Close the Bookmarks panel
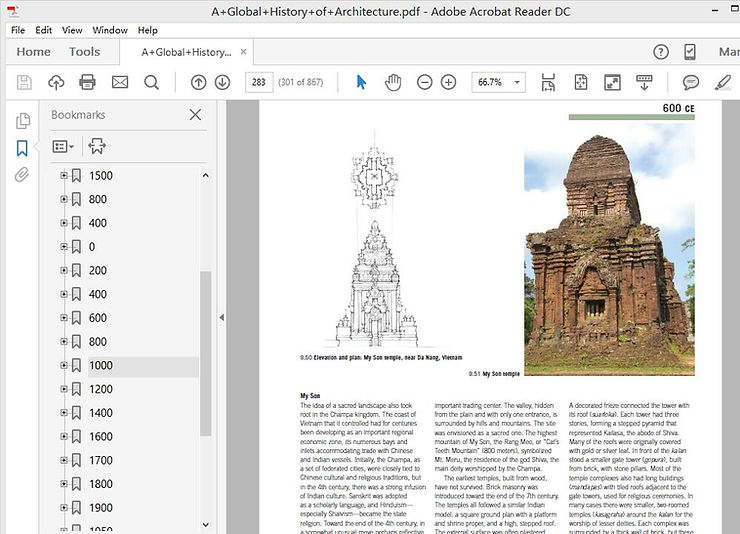 pyautogui.click(x=195, y=115)
